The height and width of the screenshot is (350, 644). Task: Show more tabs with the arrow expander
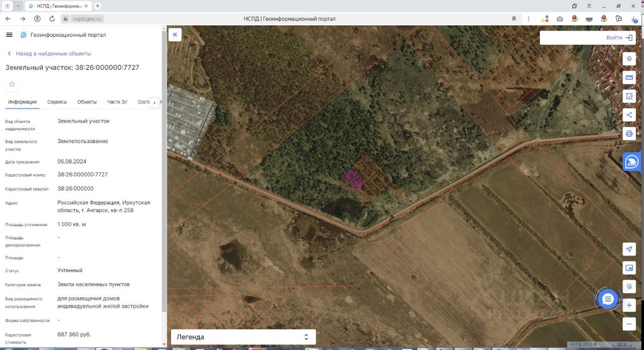click(154, 102)
